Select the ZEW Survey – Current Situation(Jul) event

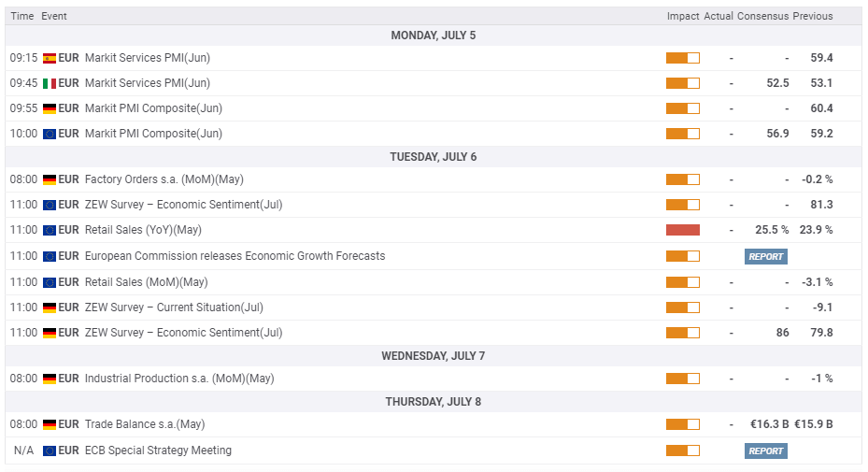click(174, 307)
